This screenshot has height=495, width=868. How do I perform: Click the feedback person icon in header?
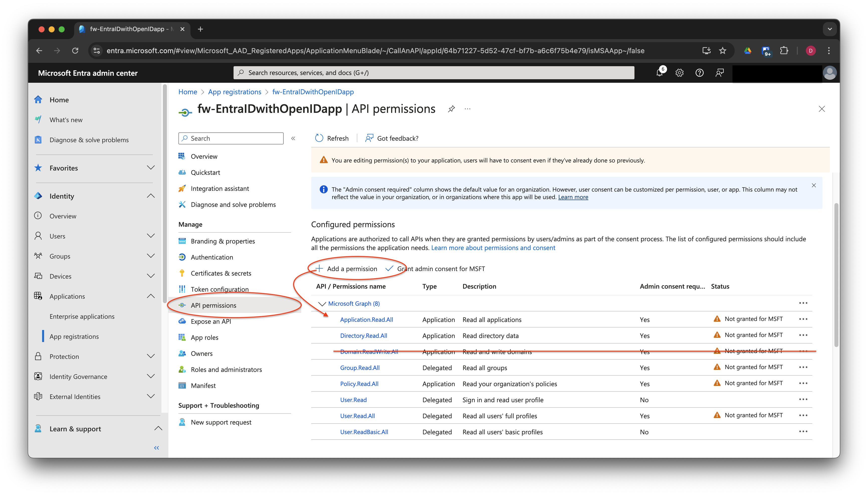coord(720,73)
